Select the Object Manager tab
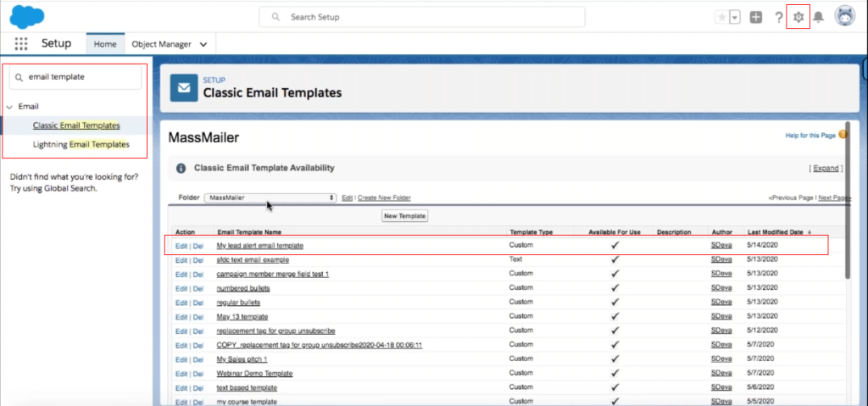The width and height of the screenshot is (868, 406). click(162, 44)
